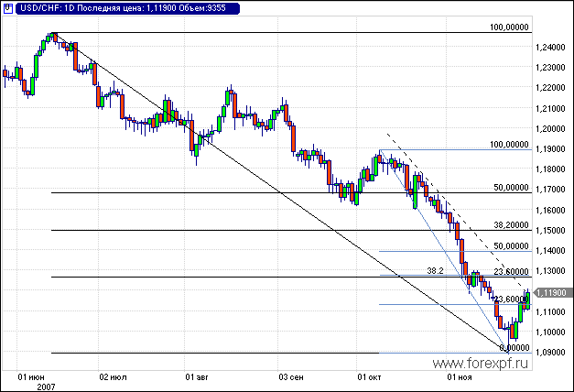The width and height of the screenshot is (574, 392).
Task: Click the 01 окт date on time axis
Action: tap(372, 376)
